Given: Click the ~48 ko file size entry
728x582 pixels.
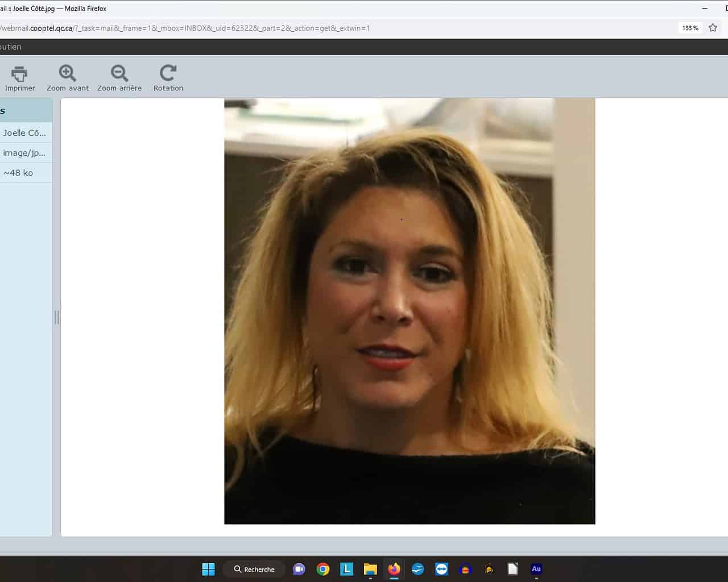Looking at the screenshot, I should (18, 173).
